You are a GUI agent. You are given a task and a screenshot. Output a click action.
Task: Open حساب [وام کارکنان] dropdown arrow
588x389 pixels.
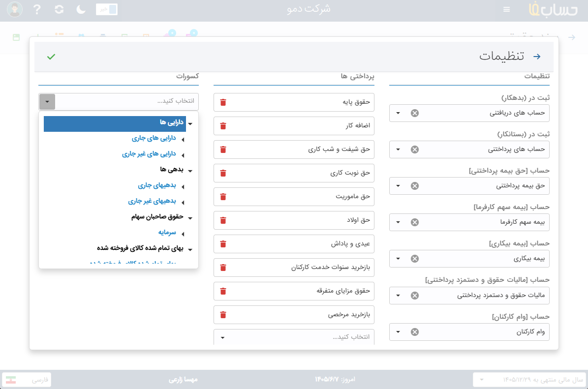pyautogui.click(x=398, y=332)
